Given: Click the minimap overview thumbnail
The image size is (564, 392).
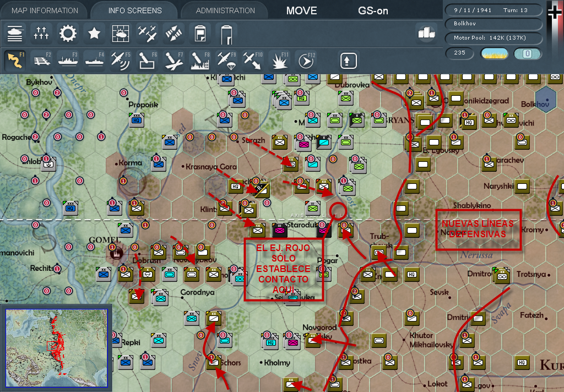Looking at the screenshot, I should (57, 348).
